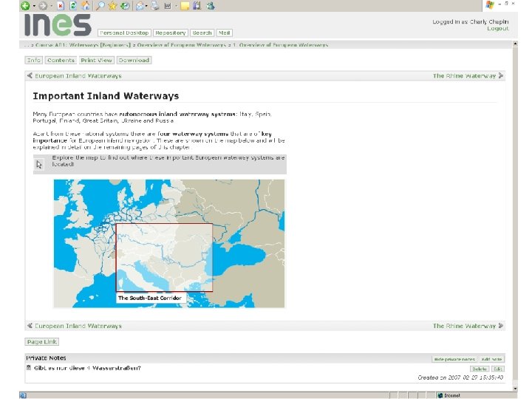
Task: Click the Stop loading icon
Action: tap(61, 6)
